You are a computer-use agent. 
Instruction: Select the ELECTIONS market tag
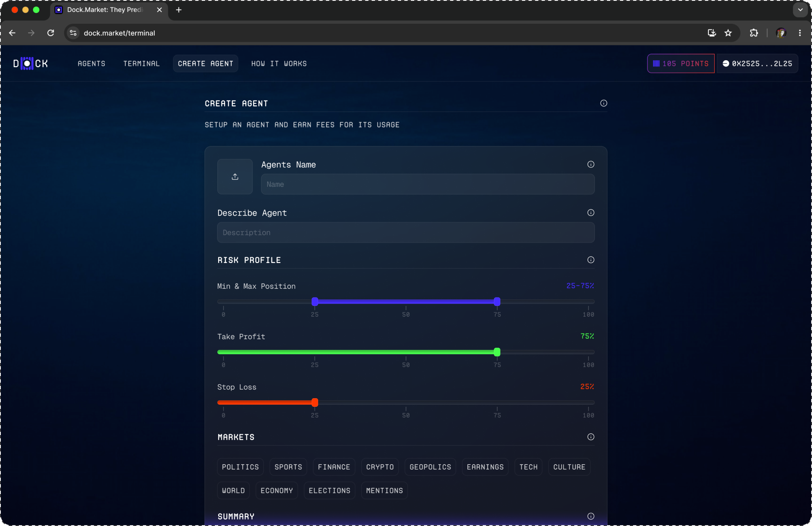(x=329, y=491)
